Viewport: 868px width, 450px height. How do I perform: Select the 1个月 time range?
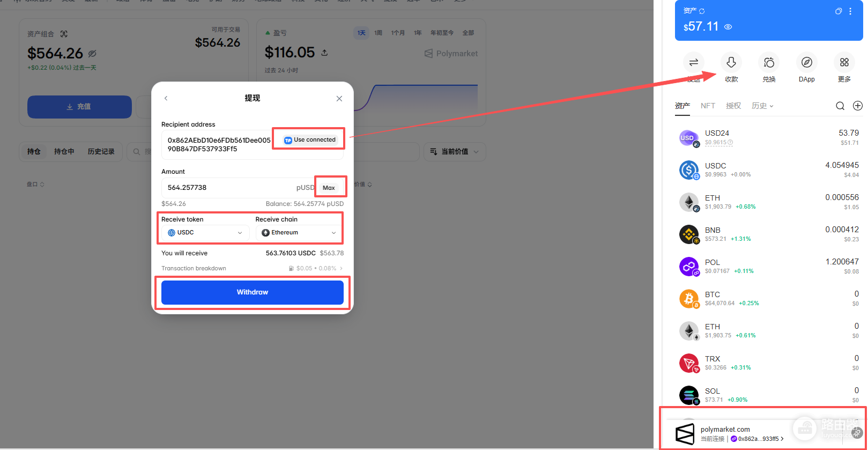(398, 33)
